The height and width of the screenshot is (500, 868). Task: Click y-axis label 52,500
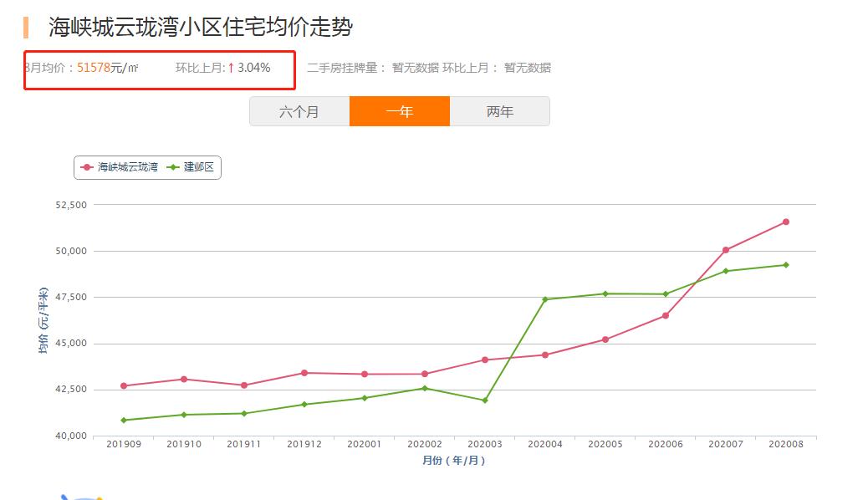tap(71, 205)
